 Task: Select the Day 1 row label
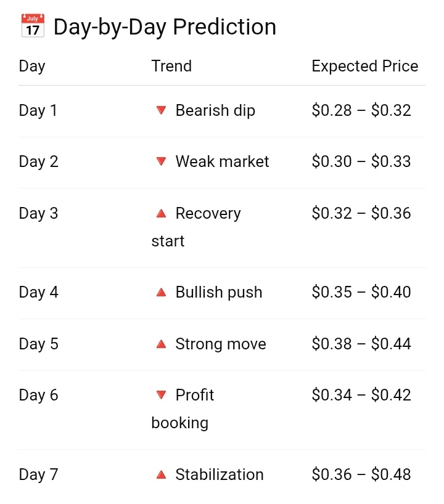38,110
